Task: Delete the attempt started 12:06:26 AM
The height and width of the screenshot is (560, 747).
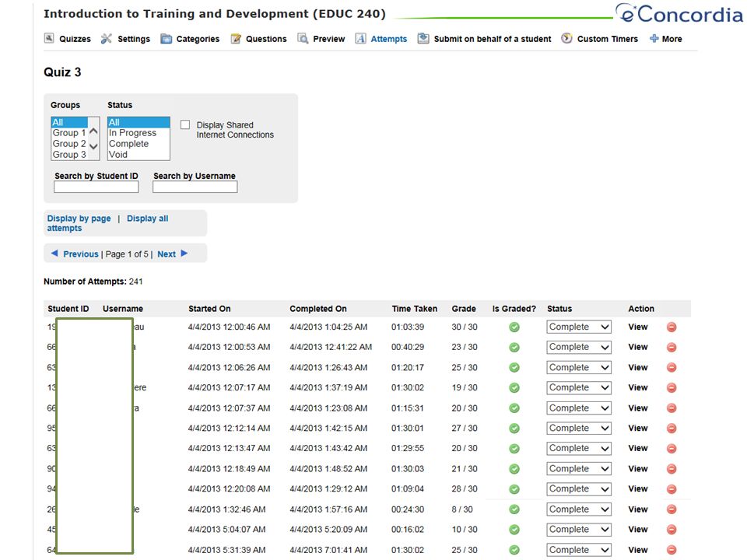Action: tap(672, 368)
